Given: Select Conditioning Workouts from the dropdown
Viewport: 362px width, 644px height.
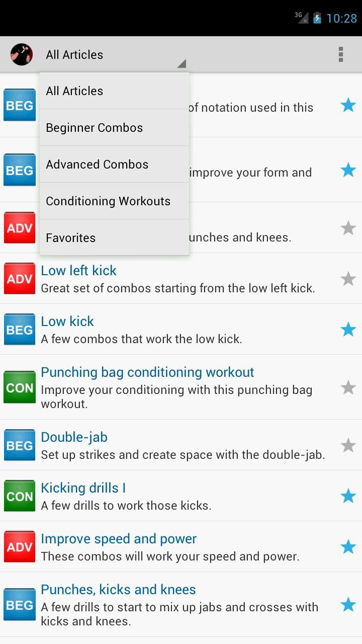Looking at the screenshot, I should tap(108, 201).
